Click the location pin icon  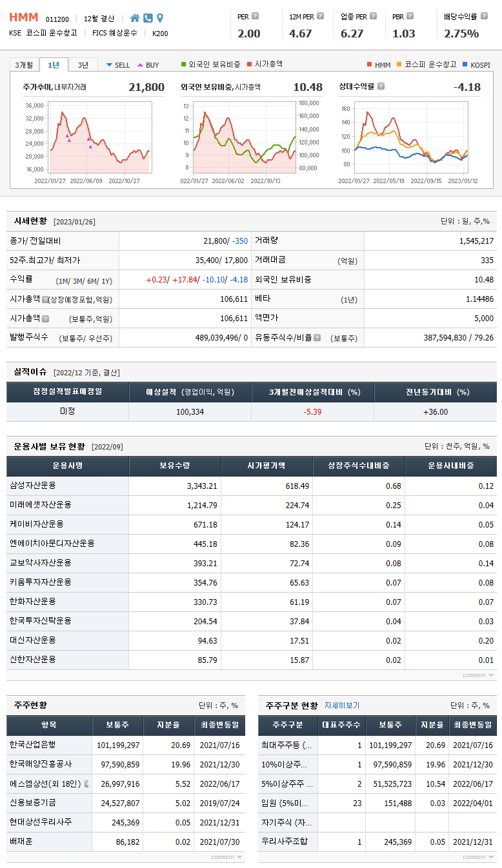160,18
